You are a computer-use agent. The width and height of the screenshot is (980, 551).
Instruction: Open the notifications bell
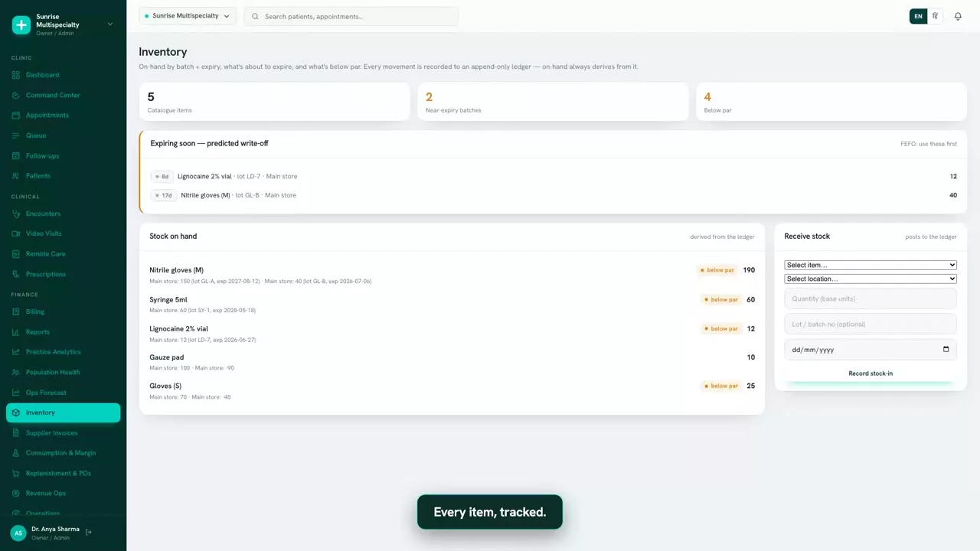(x=958, y=16)
